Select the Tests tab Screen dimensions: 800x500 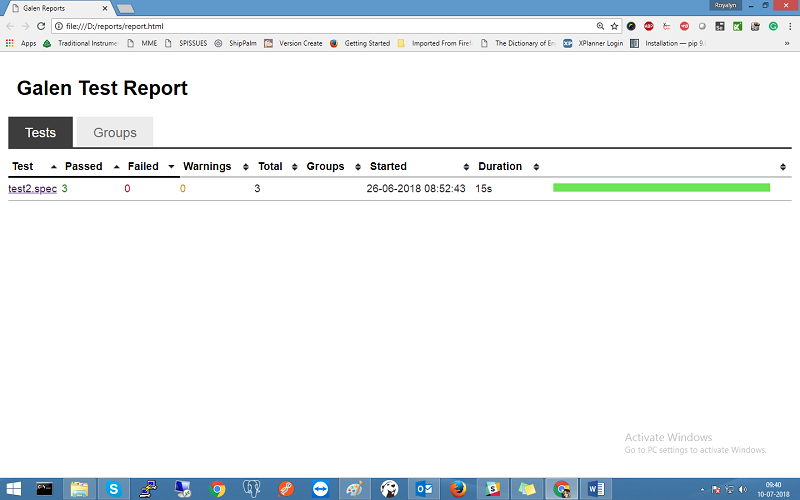click(x=40, y=133)
